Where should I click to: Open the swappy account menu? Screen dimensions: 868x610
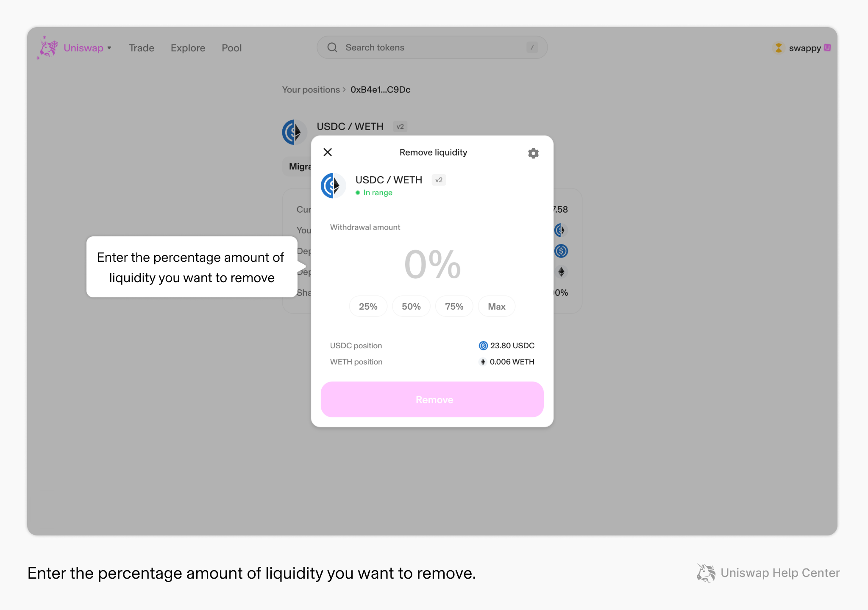pos(801,48)
